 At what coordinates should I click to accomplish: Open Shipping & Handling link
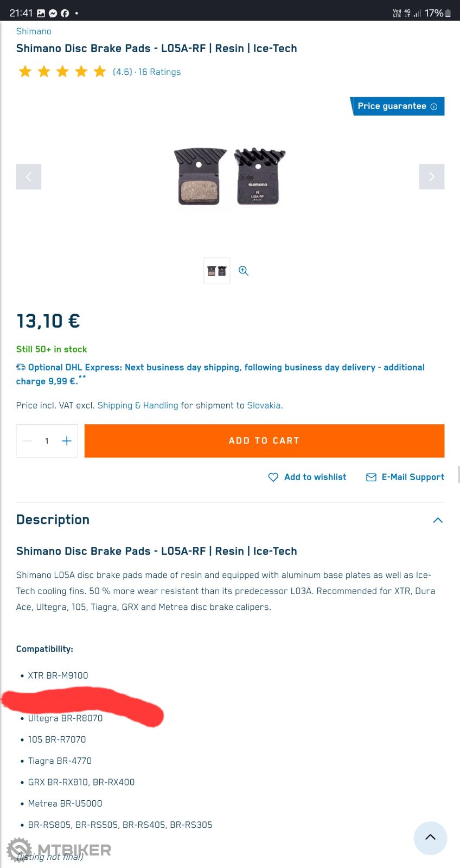137,405
